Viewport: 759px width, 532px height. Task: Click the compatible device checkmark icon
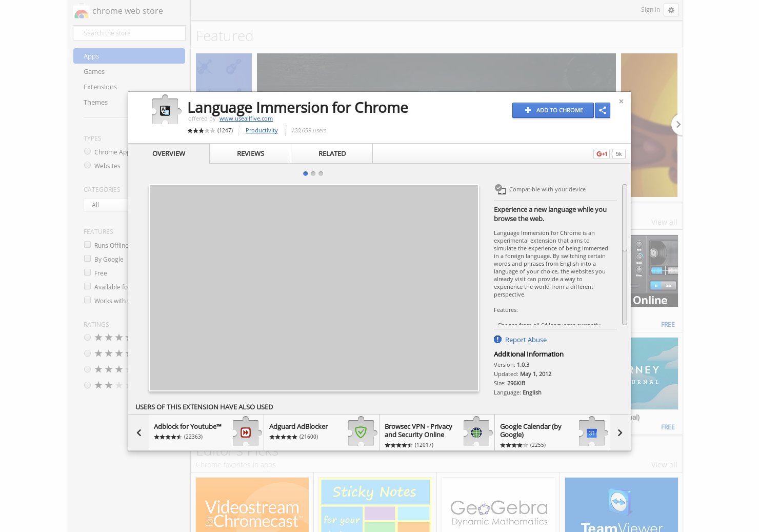point(500,189)
